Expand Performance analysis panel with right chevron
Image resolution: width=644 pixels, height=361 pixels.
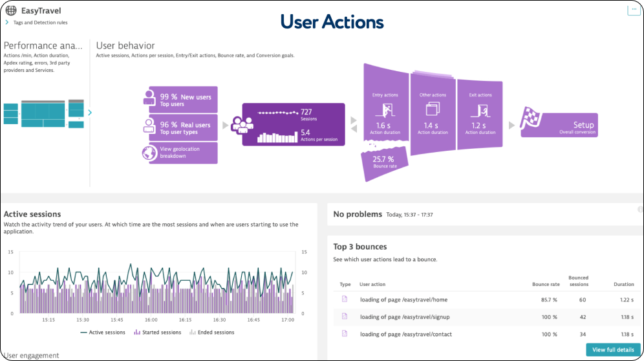point(90,113)
